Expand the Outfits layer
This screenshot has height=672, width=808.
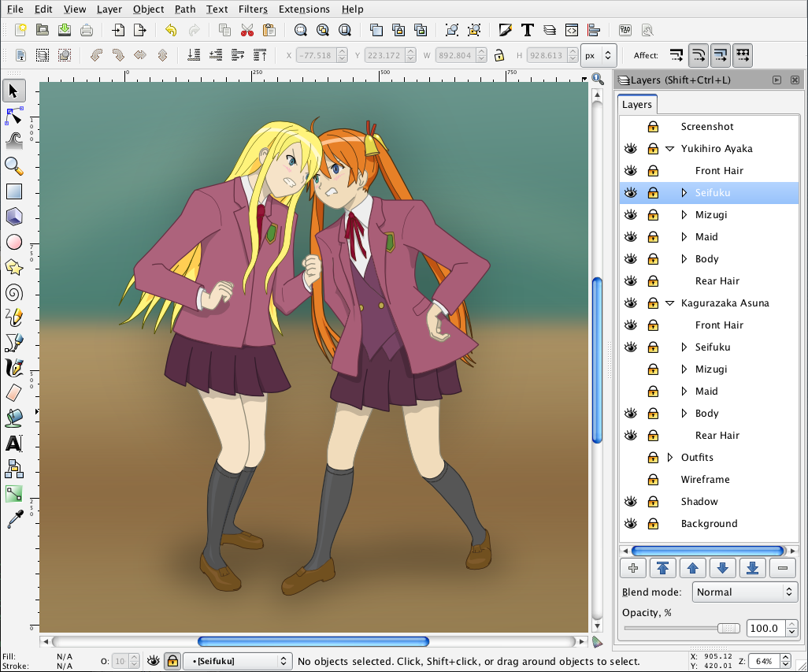pos(670,457)
